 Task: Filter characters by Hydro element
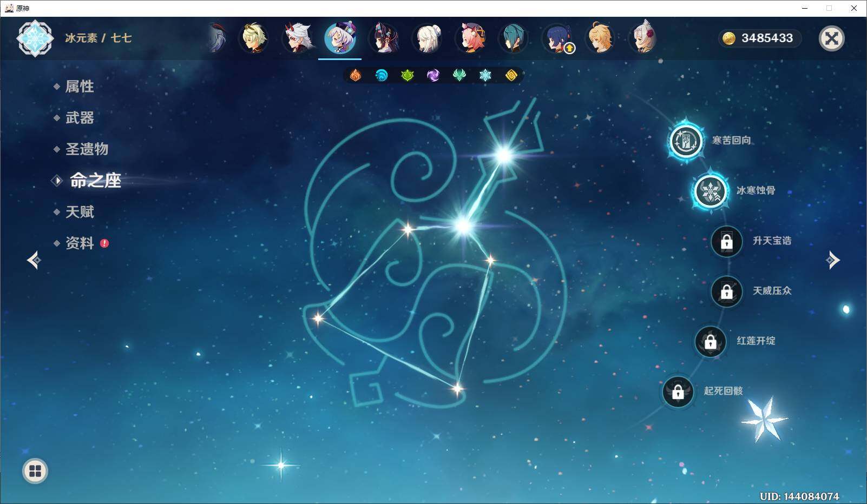[382, 75]
